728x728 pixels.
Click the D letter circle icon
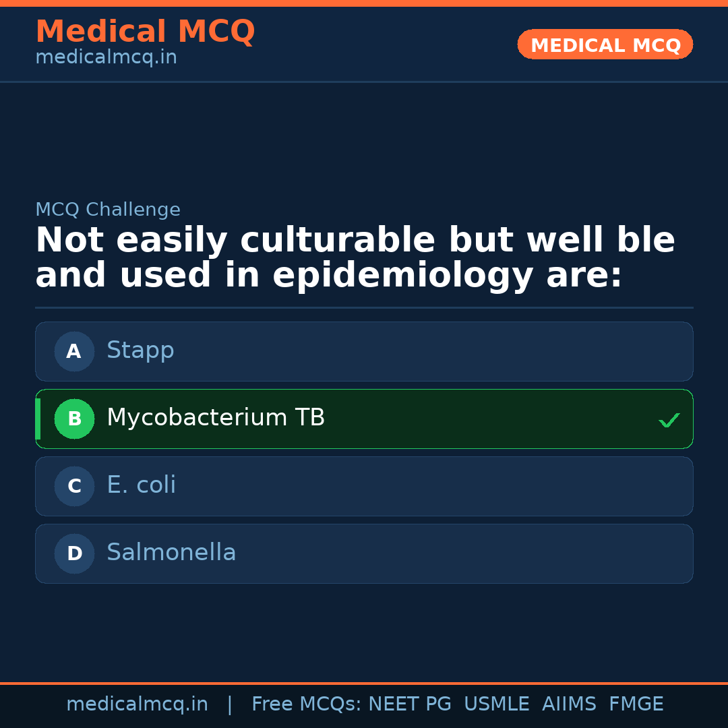pyautogui.click(x=74, y=553)
